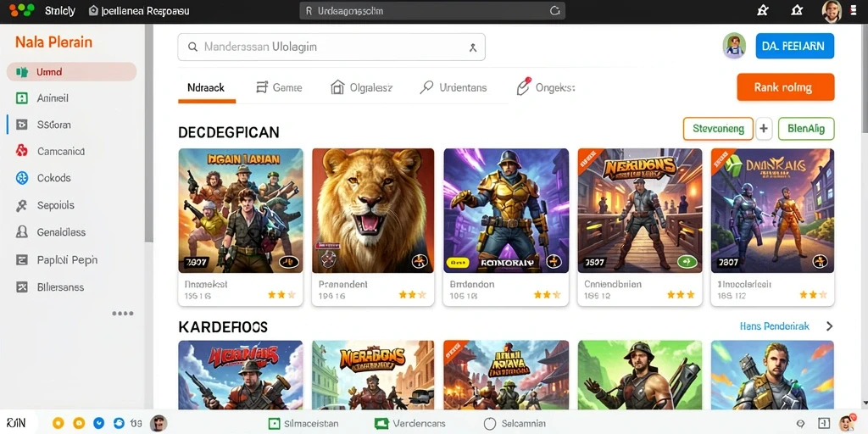The height and width of the screenshot is (434, 868).
Task: Open the Camcanicd red icon
Action: 21,151
